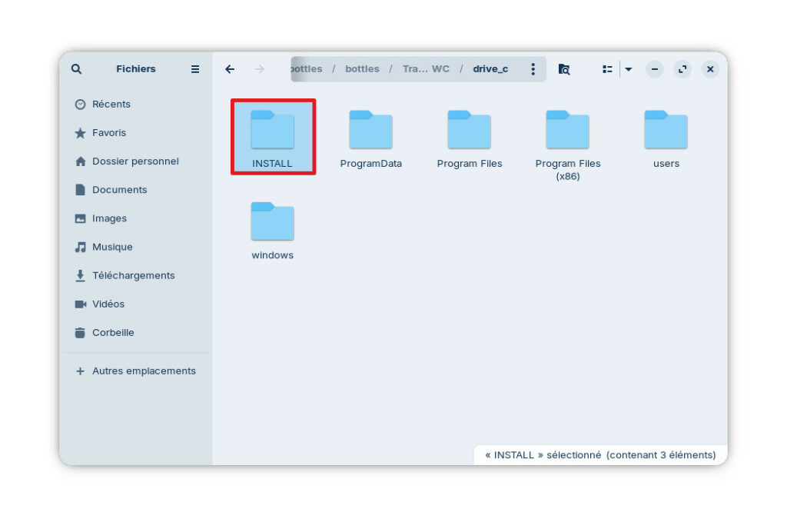Click the folder search icon in toolbar
The image size is (787, 532).
[564, 69]
